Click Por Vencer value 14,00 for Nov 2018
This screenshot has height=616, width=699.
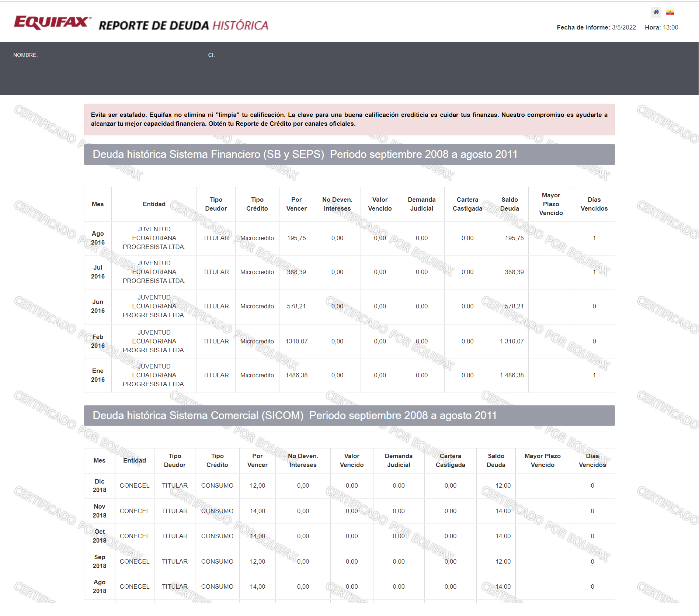[257, 511]
